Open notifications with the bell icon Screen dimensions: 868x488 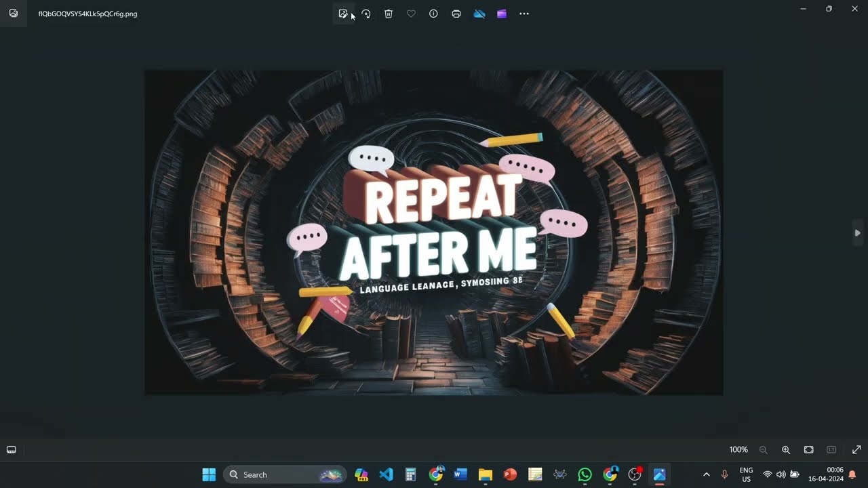coord(852,474)
